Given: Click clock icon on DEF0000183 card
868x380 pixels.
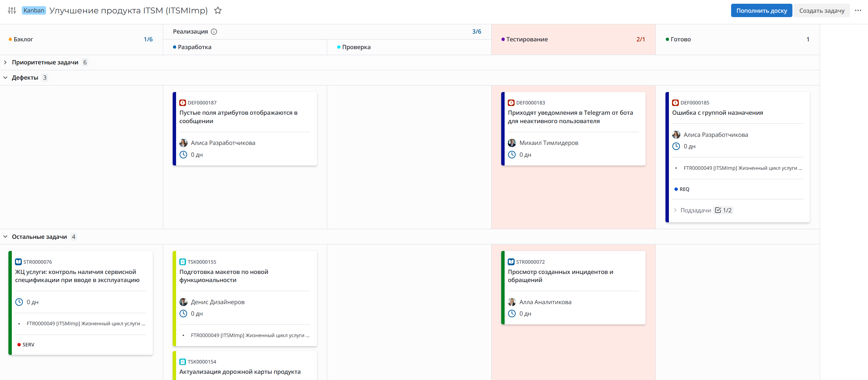Looking at the screenshot, I should (511, 155).
